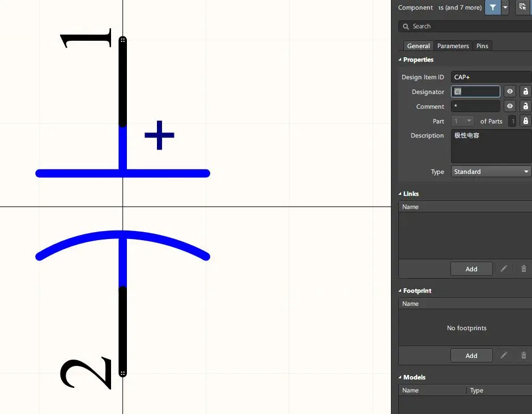This screenshot has width=532, height=414.
Task: Click the trash icon in Links section
Action: (524, 269)
